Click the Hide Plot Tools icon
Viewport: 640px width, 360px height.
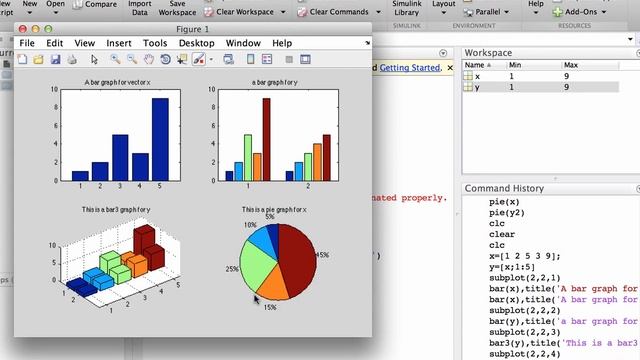tap(289, 60)
